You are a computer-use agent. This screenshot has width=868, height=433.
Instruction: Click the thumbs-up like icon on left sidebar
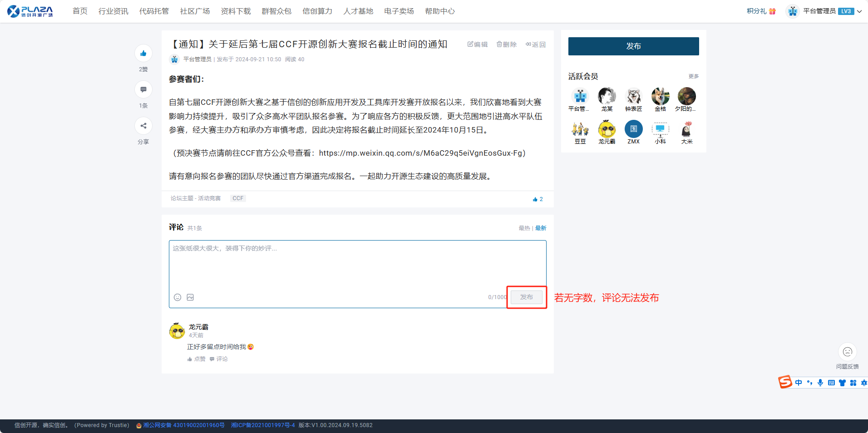point(143,54)
